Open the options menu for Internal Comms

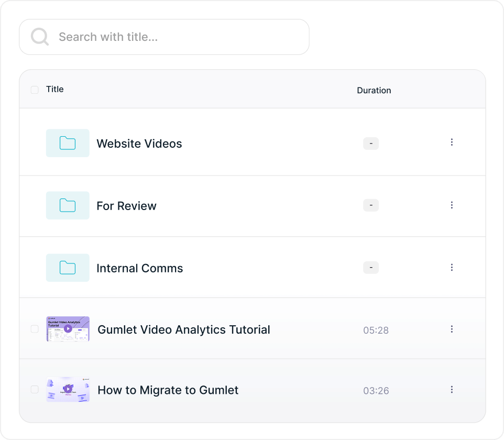point(452,267)
